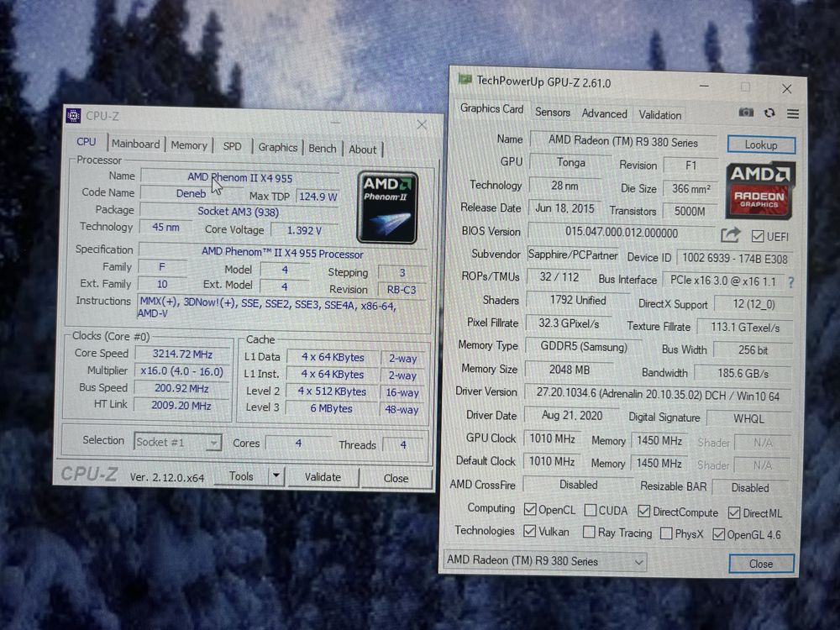This screenshot has height=630, width=840.
Task: Click the Memory Size value 2048 MB
Action: (569, 369)
